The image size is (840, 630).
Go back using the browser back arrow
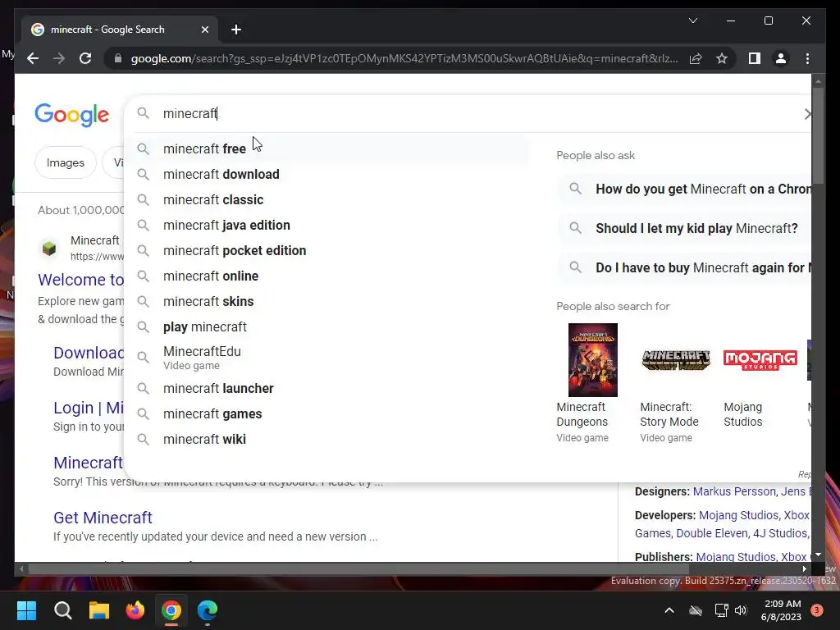coord(33,58)
